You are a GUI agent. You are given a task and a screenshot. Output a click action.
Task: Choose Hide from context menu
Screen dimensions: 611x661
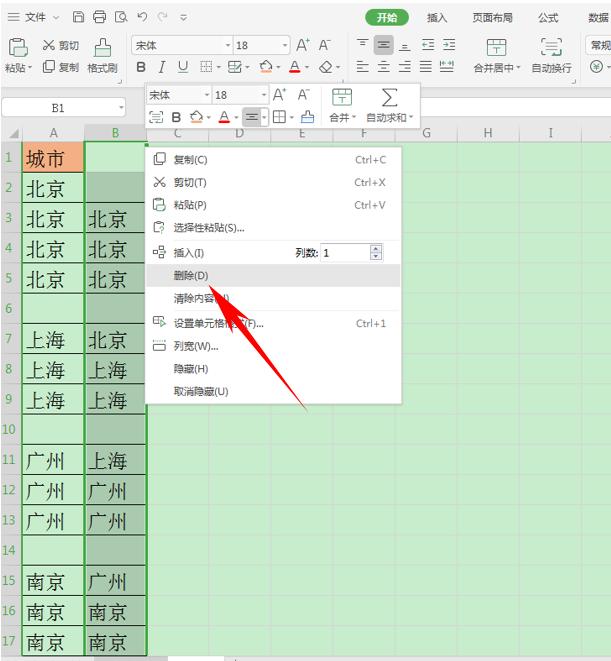pyautogui.click(x=273, y=369)
